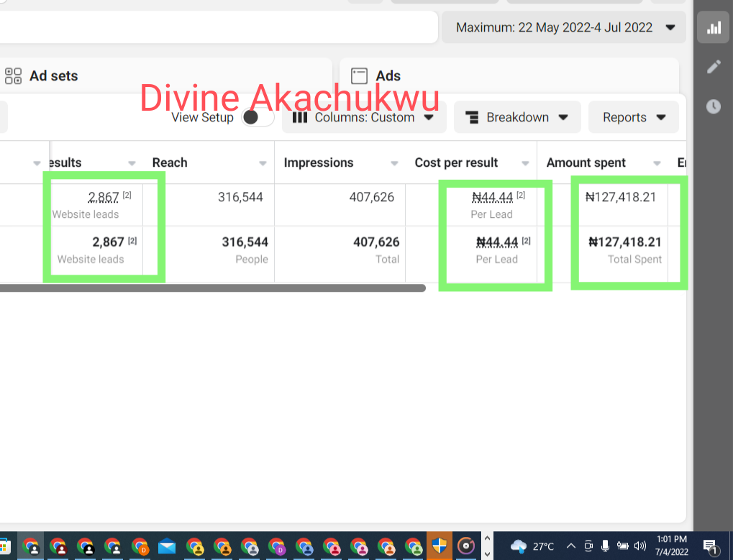Open the Cost per result column arrow

point(526,164)
